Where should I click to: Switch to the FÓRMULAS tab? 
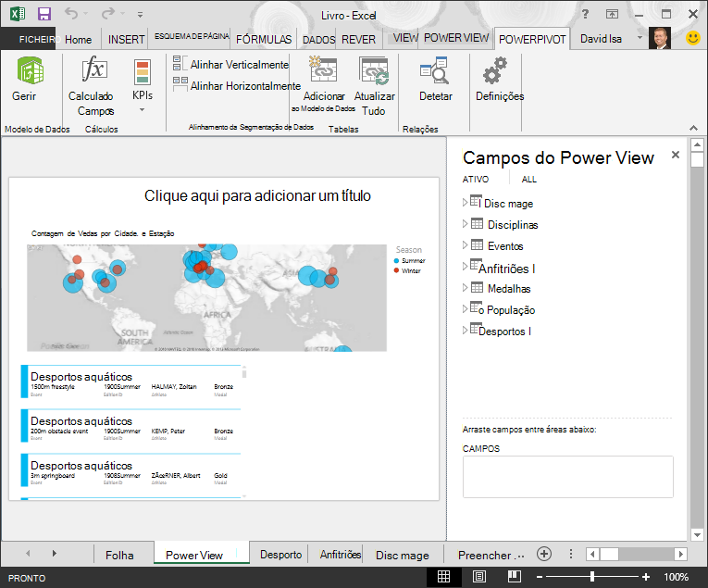coord(264,40)
